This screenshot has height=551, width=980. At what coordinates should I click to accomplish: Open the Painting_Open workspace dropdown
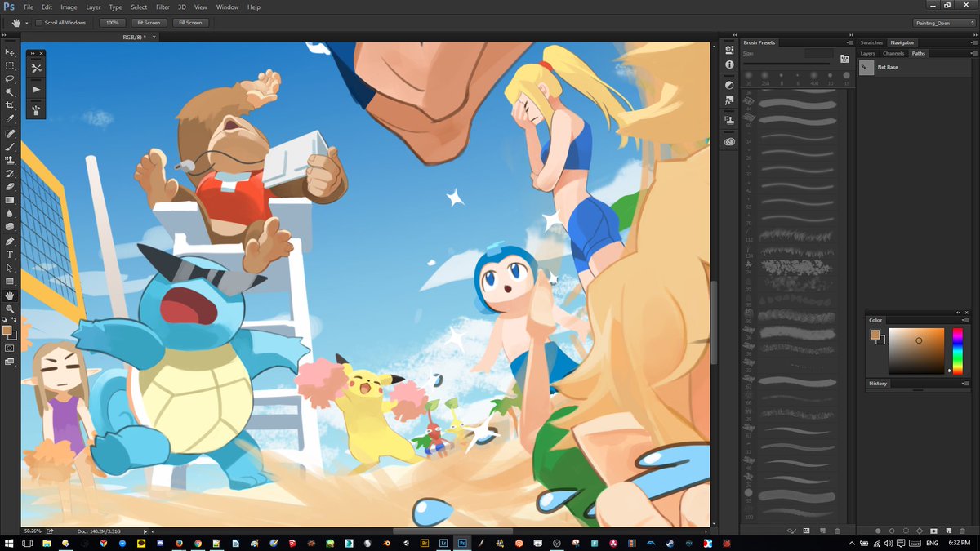pos(944,23)
